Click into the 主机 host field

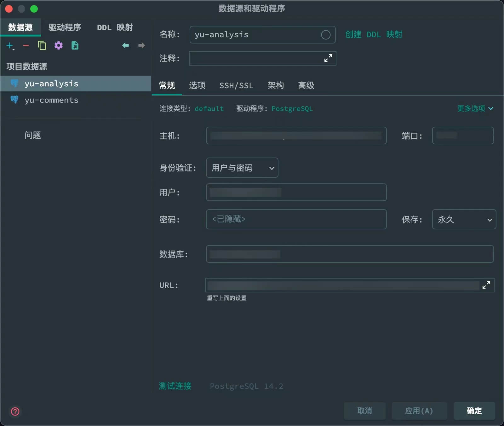click(x=296, y=135)
